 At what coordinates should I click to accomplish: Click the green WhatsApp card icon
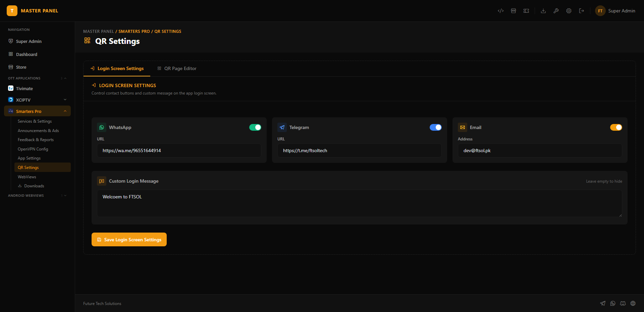102,127
